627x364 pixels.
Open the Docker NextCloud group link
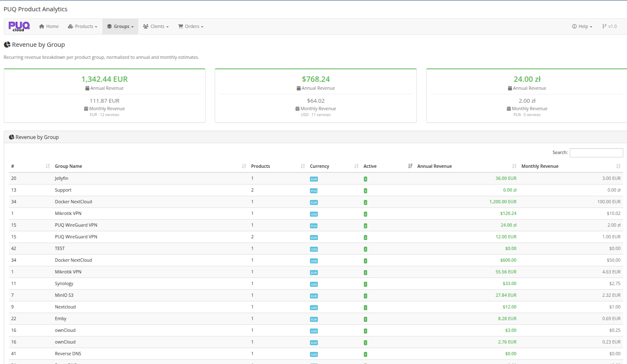click(74, 202)
